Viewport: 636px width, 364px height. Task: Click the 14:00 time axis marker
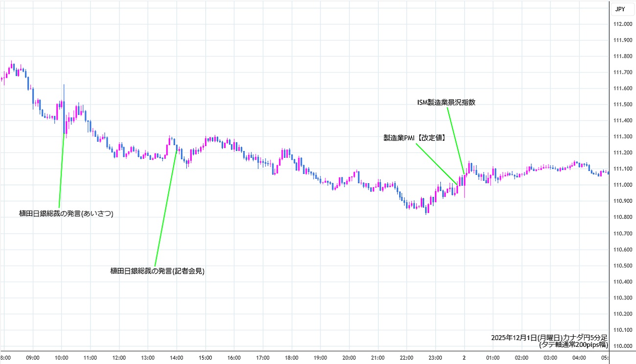tap(177, 358)
